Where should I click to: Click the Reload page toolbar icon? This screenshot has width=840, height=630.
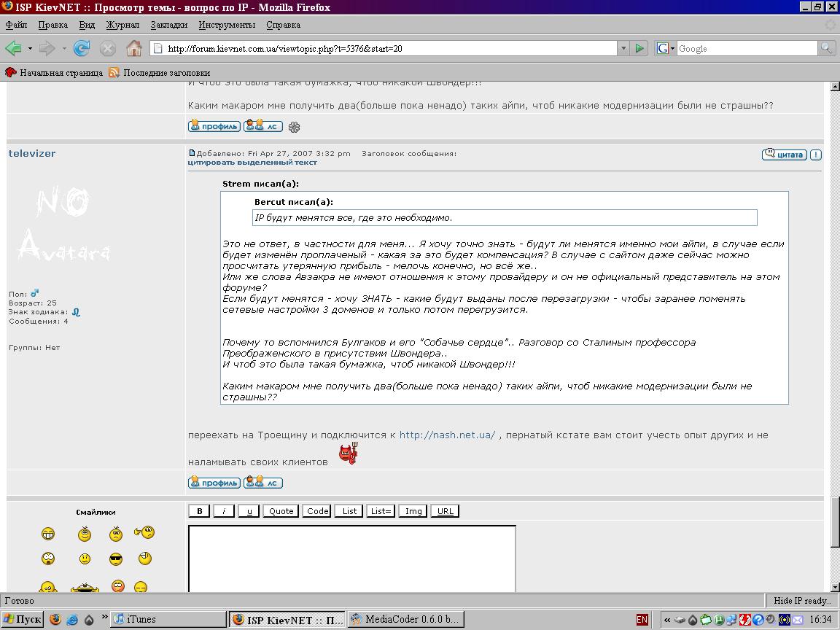coord(82,49)
